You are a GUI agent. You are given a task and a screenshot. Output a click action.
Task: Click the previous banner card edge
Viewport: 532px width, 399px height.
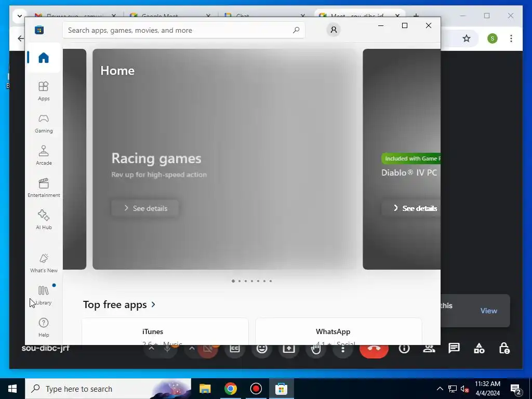(75, 159)
